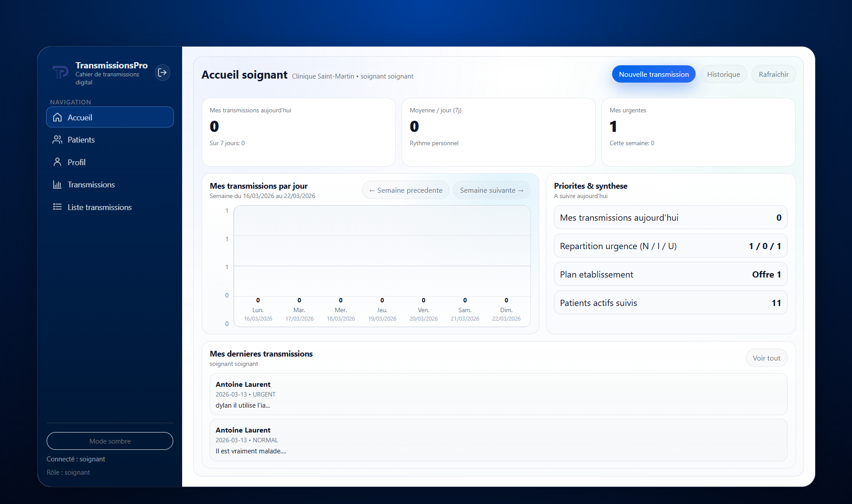
Task: Click Voir tout for latest transmissions
Action: (x=766, y=358)
